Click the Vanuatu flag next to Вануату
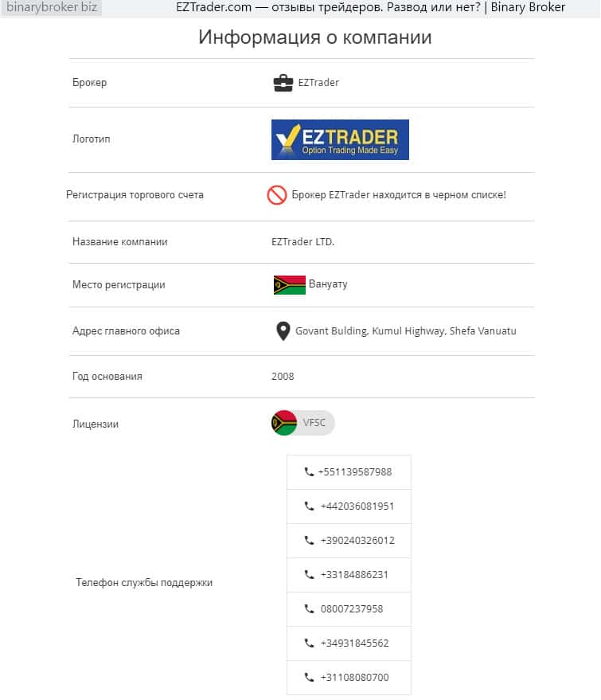The width and height of the screenshot is (601, 700). pos(289,284)
